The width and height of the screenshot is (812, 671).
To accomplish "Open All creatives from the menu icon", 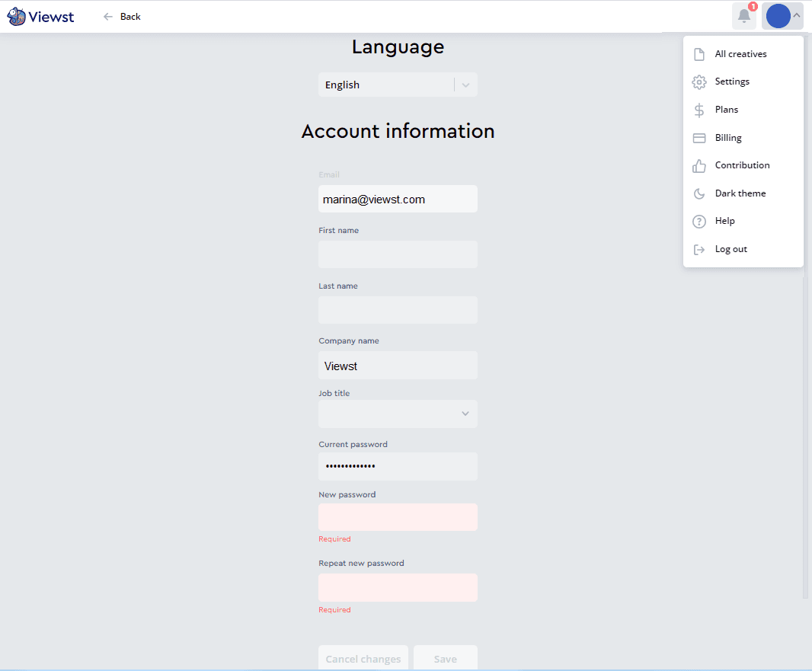I will pos(699,53).
